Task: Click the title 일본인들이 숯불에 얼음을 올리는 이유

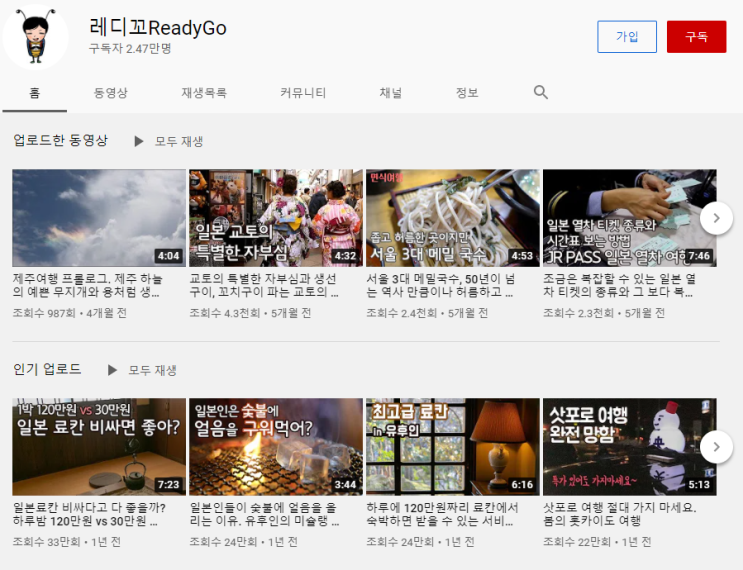Action: (x=264, y=514)
